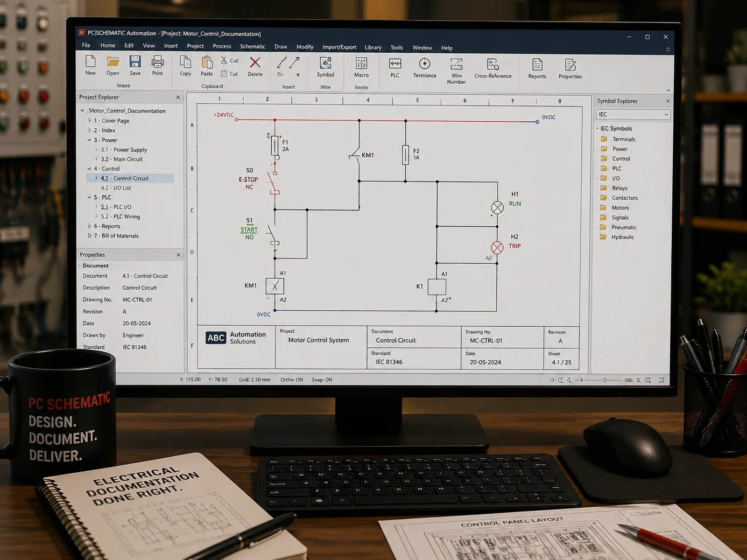Expand the 6 - Reports node
This screenshot has height=560, width=747.
[x=89, y=226]
